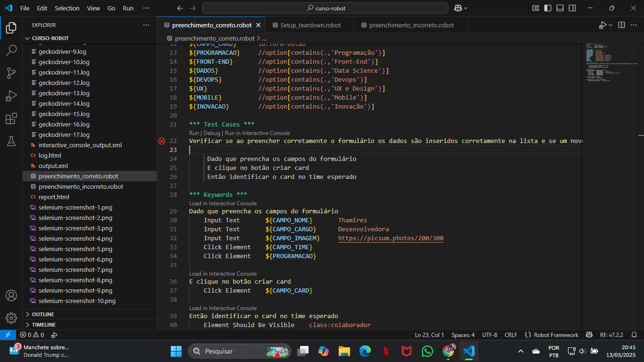
Task: Open selenium-screenshot-1.png file
Action: pyautogui.click(x=75, y=207)
